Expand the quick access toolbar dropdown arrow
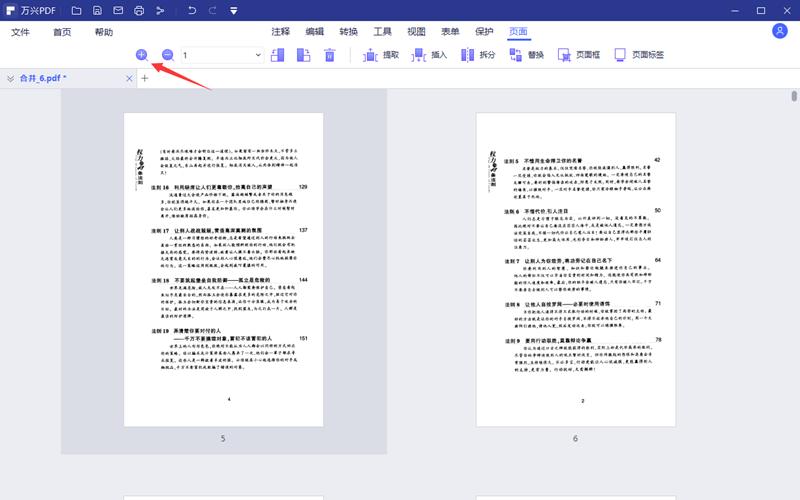800x500 pixels. pyautogui.click(x=233, y=11)
